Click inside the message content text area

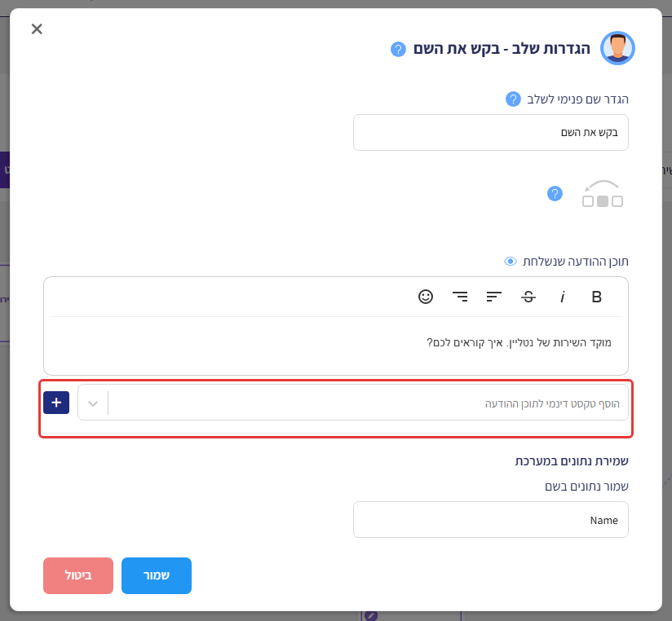tap(336, 345)
